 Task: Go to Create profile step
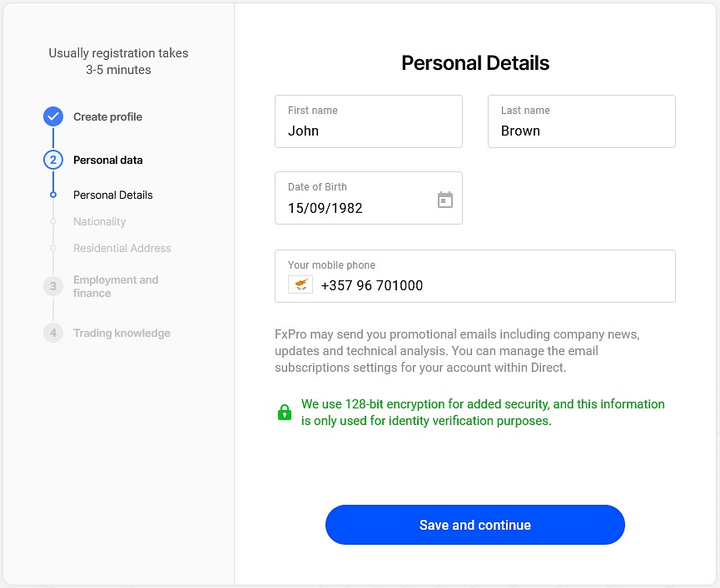pos(108,117)
